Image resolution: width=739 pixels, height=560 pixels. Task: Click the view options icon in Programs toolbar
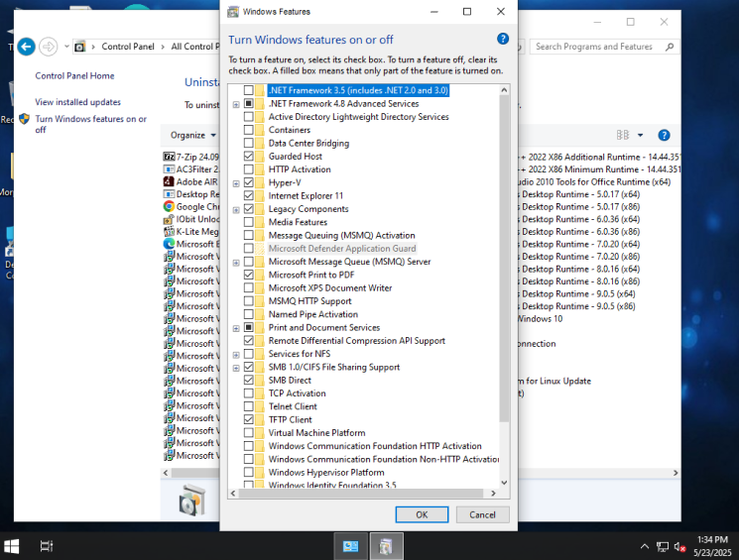pyautogui.click(x=623, y=135)
